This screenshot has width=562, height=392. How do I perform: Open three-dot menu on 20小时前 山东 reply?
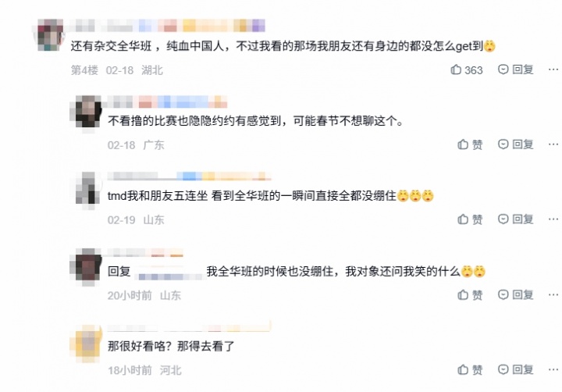[x=553, y=295]
